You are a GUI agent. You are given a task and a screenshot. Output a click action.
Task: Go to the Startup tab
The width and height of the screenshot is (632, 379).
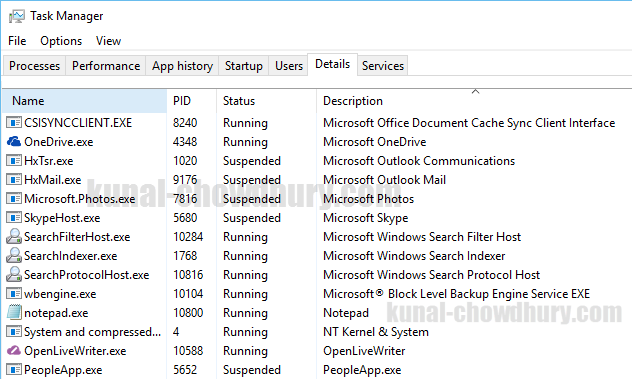(x=243, y=66)
